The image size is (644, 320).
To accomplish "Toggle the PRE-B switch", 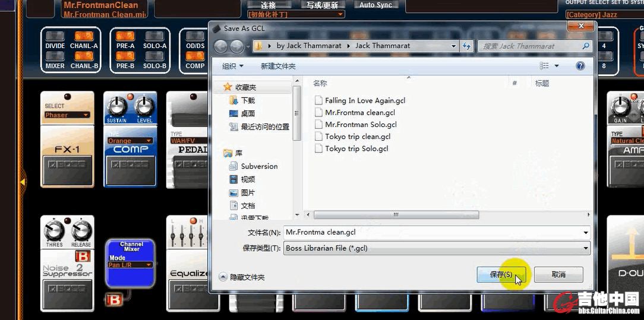I will coord(125,56).
